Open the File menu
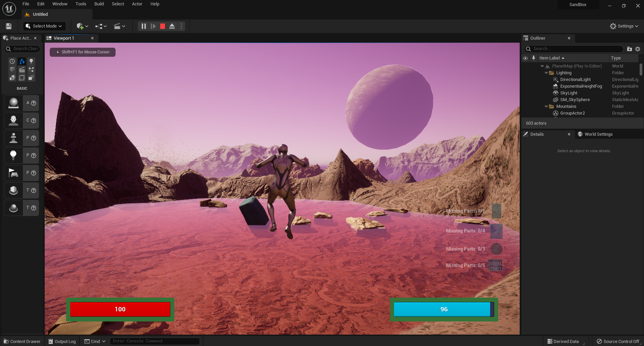644x346 pixels. click(26, 4)
